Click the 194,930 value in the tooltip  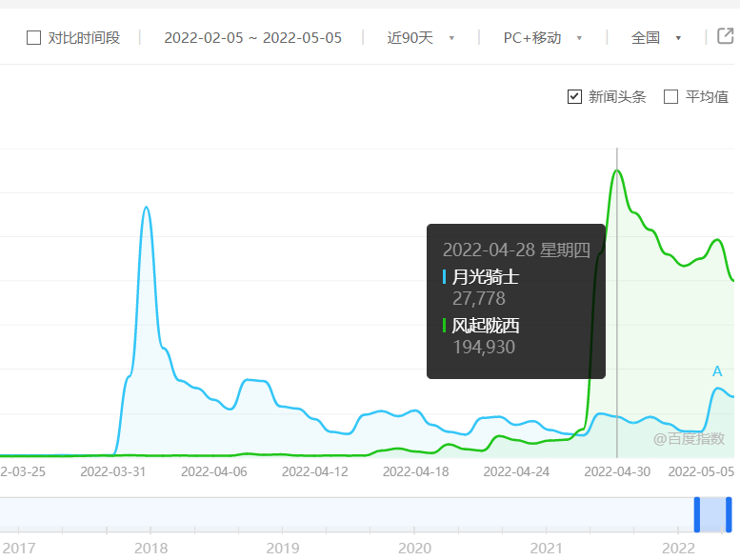(484, 348)
